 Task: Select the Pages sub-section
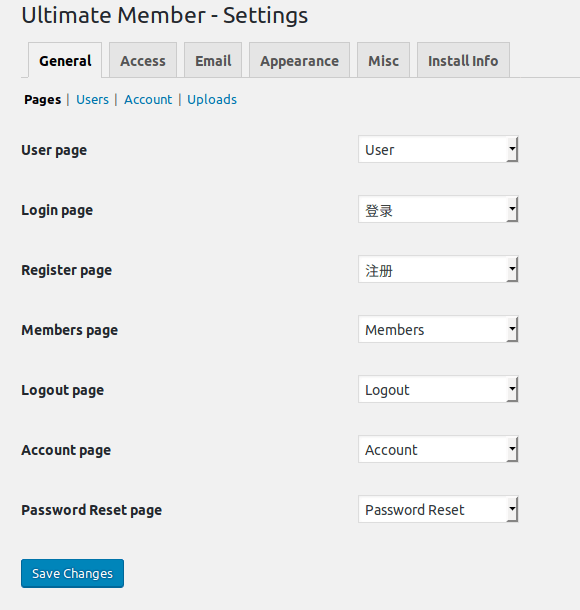(x=42, y=100)
